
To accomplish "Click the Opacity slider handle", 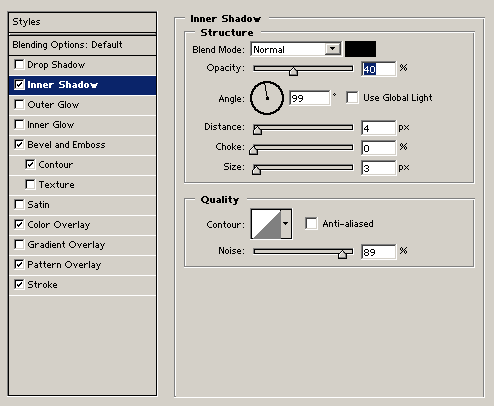I will pyautogui.click(x=293, y=71).
